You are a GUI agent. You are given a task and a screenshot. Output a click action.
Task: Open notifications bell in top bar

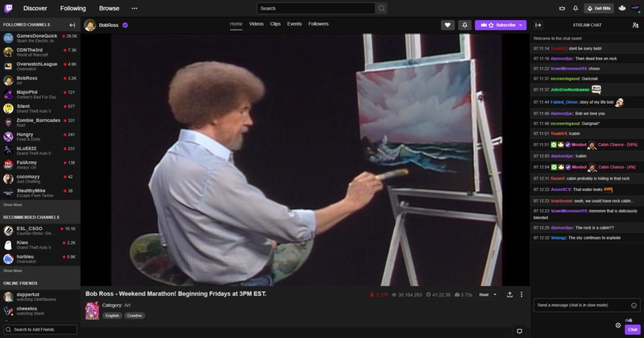click(x=575, y=8)
